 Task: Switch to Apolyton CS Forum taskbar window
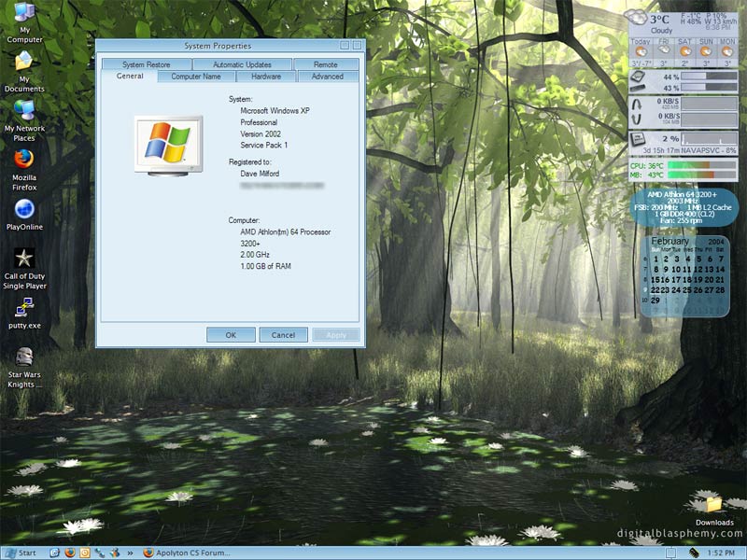[x=187, y=553]
